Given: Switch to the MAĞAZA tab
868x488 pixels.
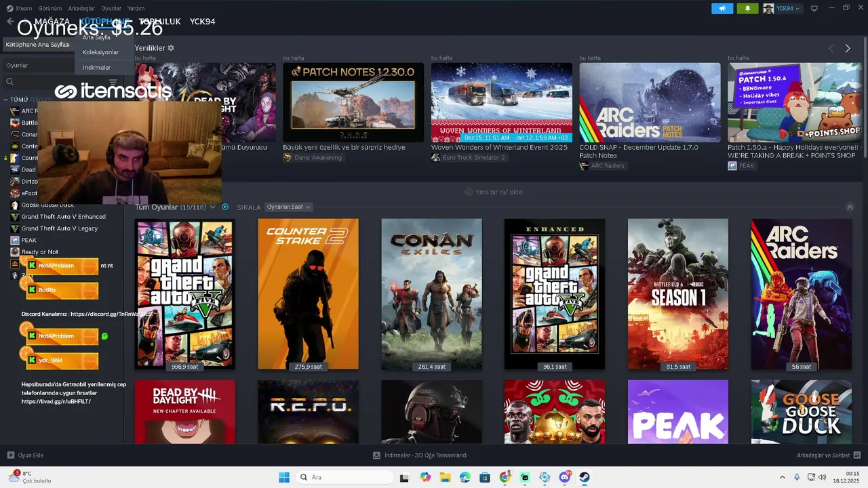Looking at the screenshot, I should pos(52,22).
